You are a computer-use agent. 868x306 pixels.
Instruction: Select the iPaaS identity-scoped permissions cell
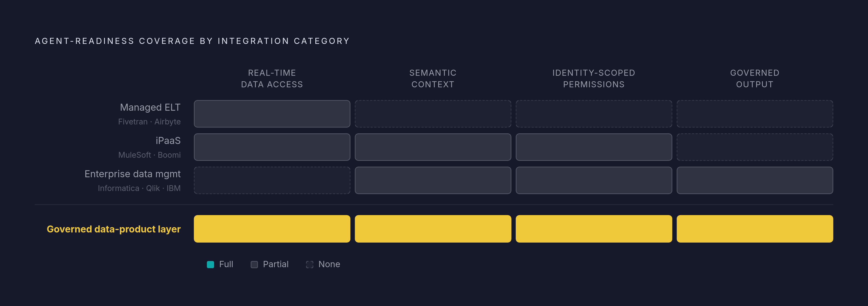(x=594, y=147)
